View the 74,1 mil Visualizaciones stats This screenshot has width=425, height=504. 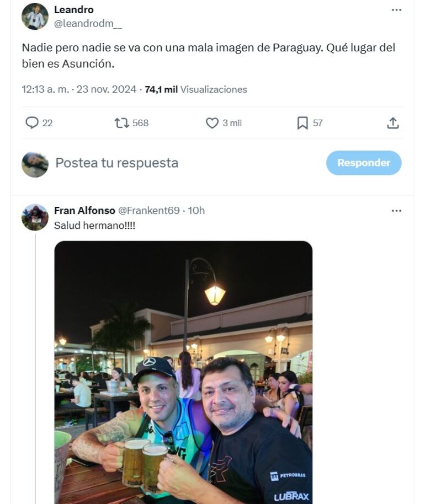click(x=196, y=89)
